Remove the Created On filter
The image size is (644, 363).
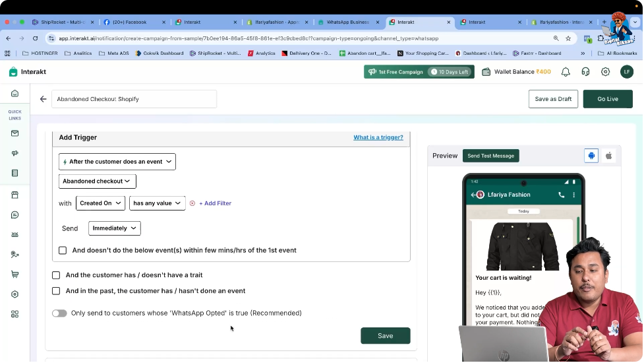pyautogui.click(x=192, y=203)
